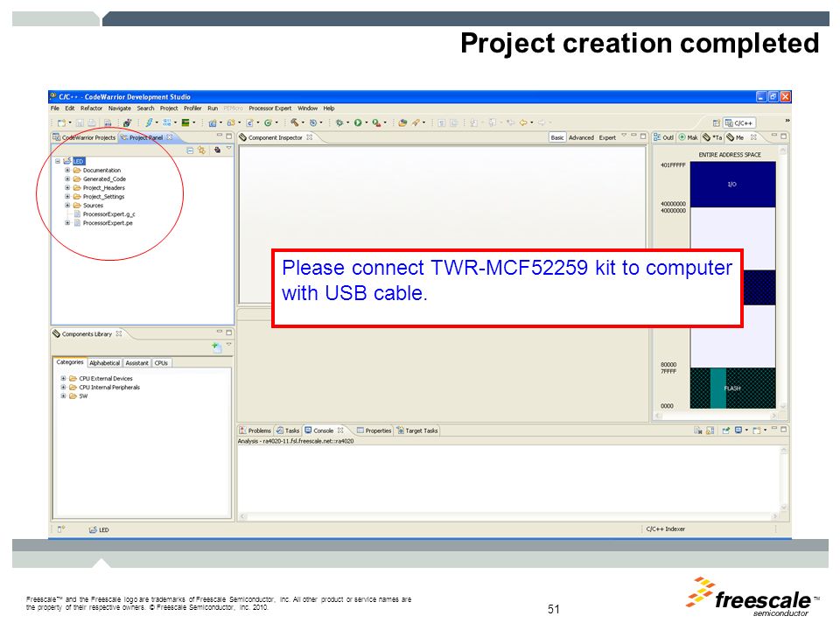Switch to the Assistant tab
This screenshot has height=630, width=840.
point(136,362)
